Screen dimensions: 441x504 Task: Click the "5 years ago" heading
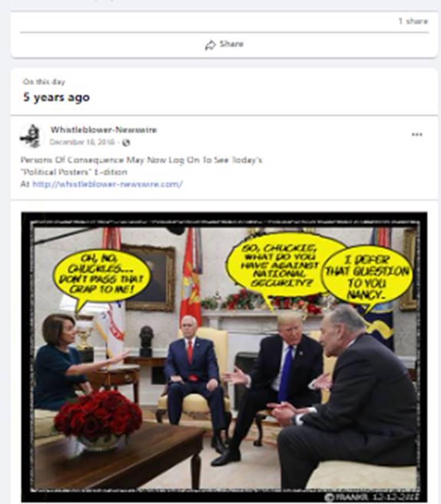[x=56, y=97]
